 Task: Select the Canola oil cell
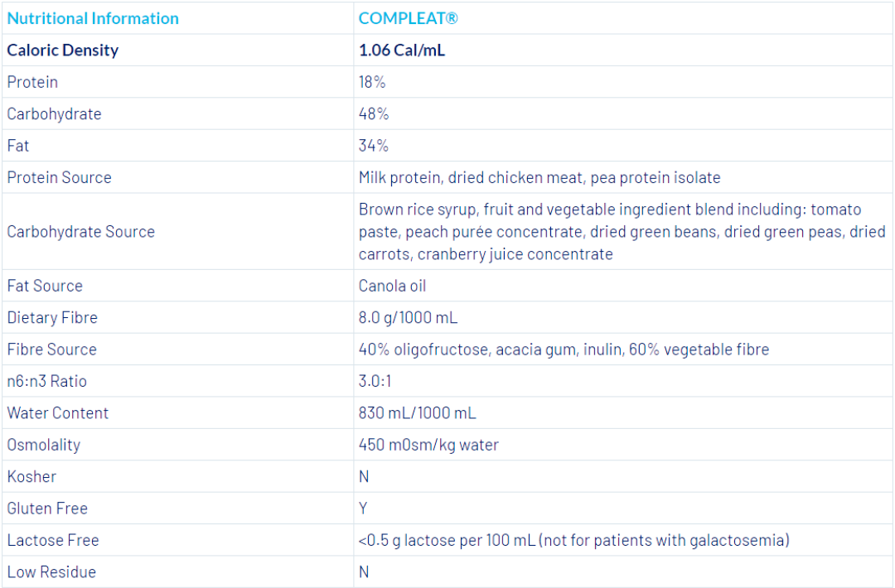click(x=394, y=286)
